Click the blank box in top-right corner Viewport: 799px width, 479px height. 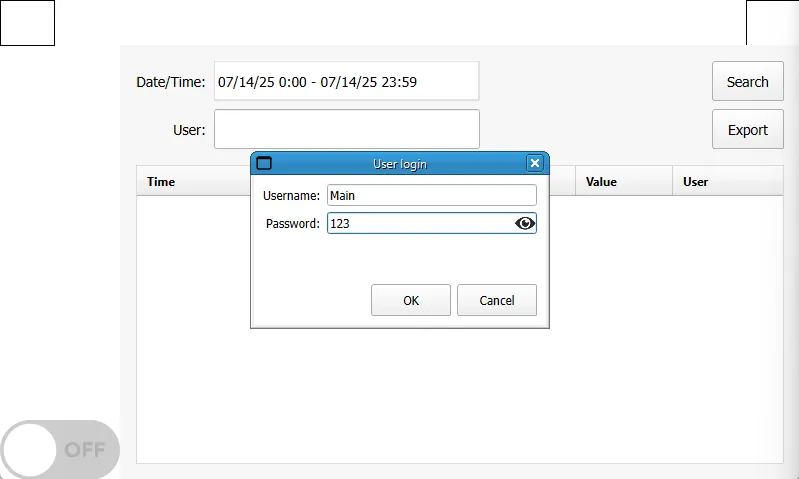[772, 23]
